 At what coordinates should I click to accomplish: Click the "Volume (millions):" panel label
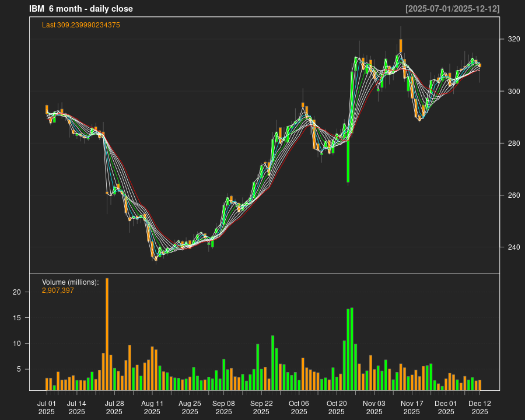click(70, 282)
